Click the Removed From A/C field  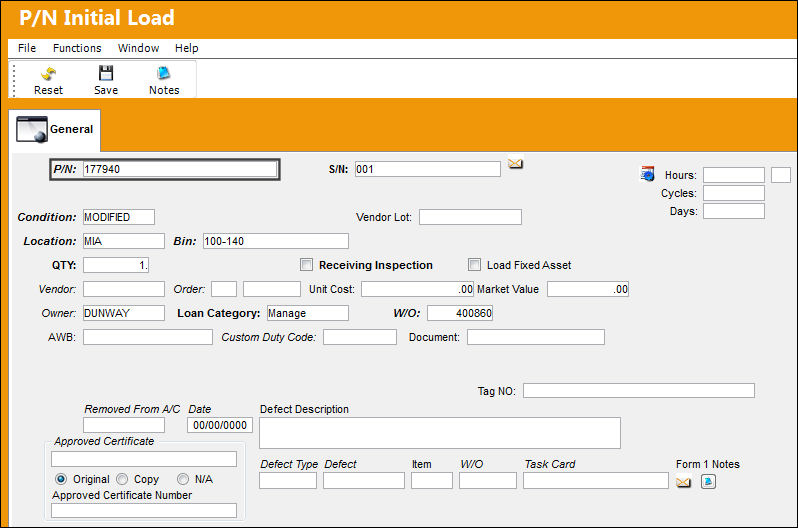click(x=124, y=425)
